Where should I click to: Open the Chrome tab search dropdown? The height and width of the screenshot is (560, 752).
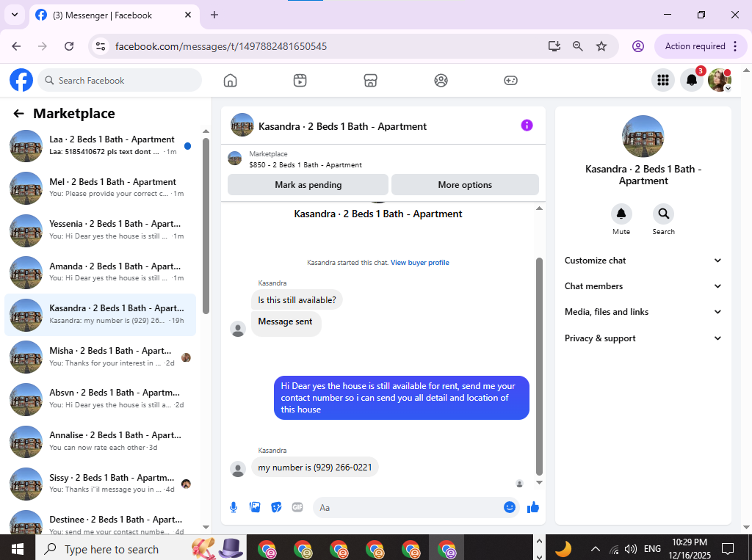[15, 15]
